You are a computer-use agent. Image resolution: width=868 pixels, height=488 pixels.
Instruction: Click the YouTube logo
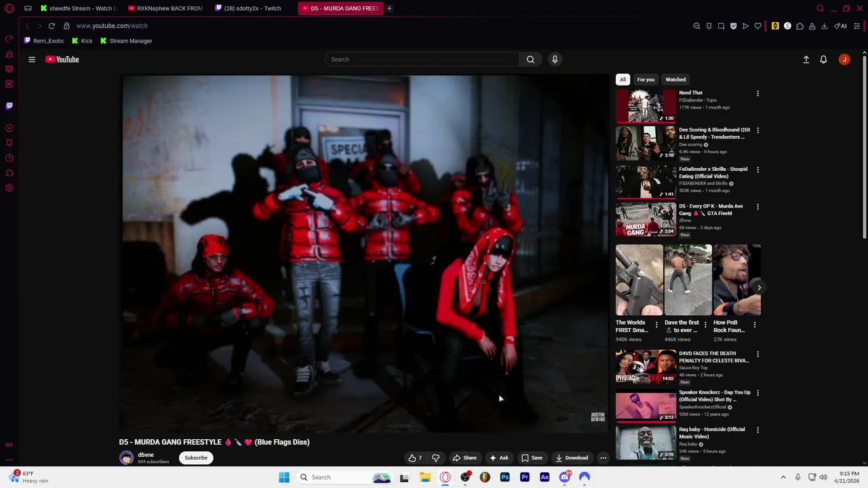point(62,60)
